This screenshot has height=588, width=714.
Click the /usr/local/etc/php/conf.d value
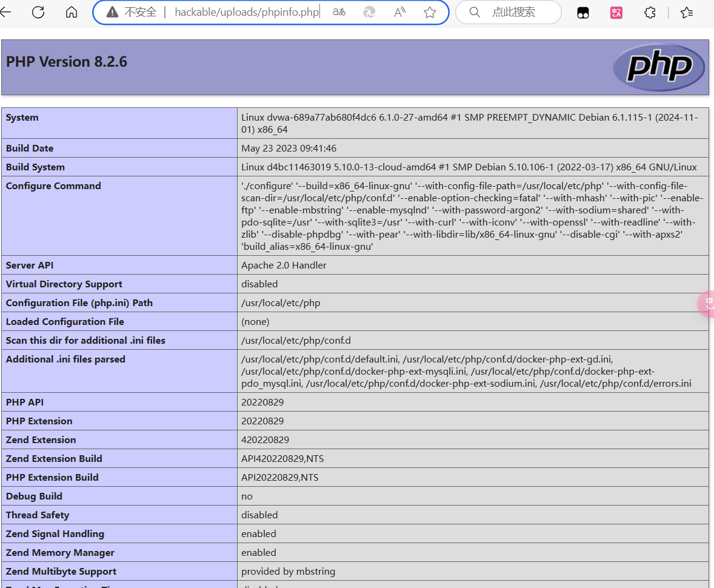[x=296, y=340]
